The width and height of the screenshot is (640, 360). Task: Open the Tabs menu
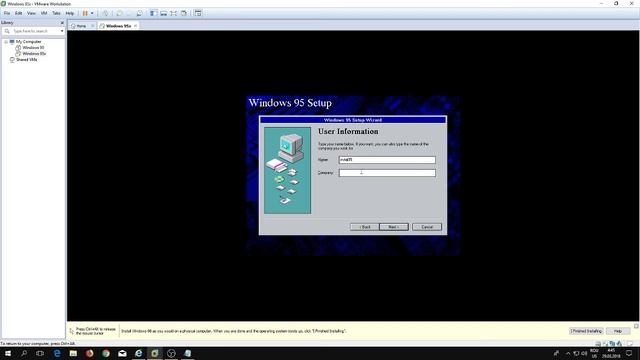pyautogui.click(x=56, y=13)
